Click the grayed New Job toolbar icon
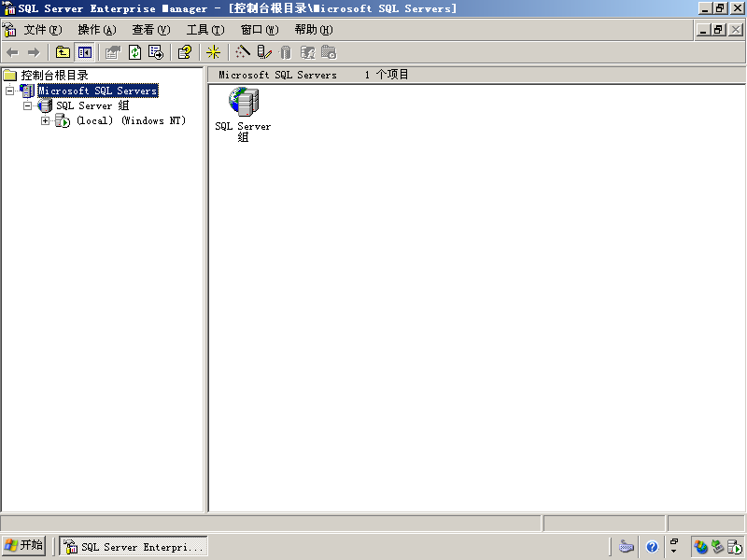Image resolution: width=747 pixels, height=560 pixels. click(x=330, y=52)
